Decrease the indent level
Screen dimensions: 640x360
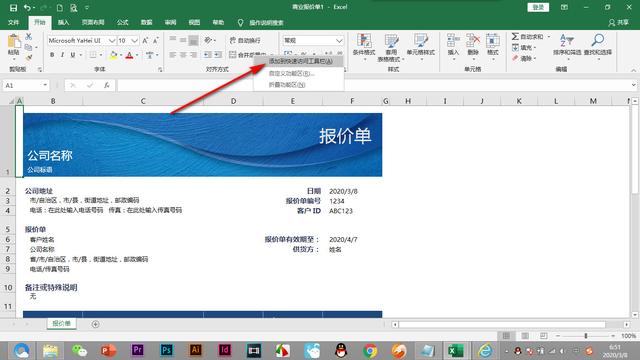click(207, 55)
